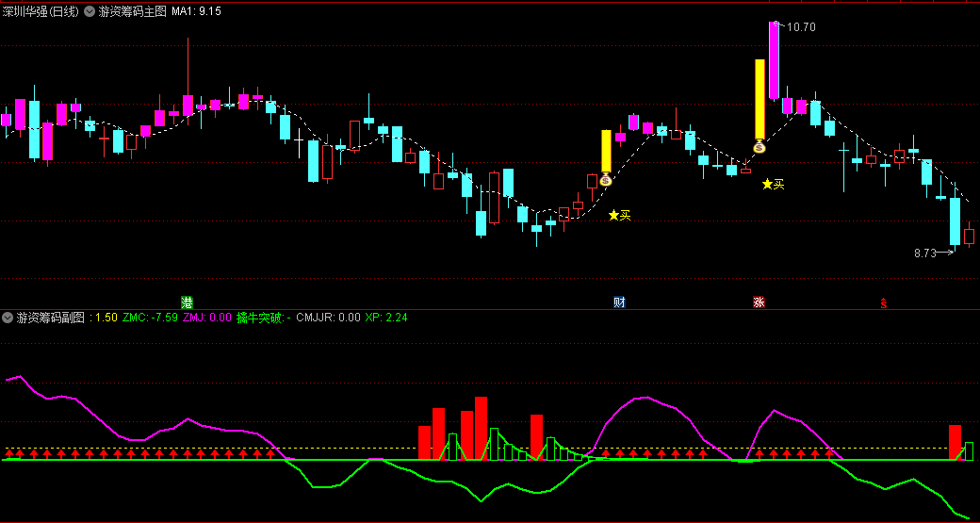
Task: Click the blue 财 marker icon
Action: 619,303
